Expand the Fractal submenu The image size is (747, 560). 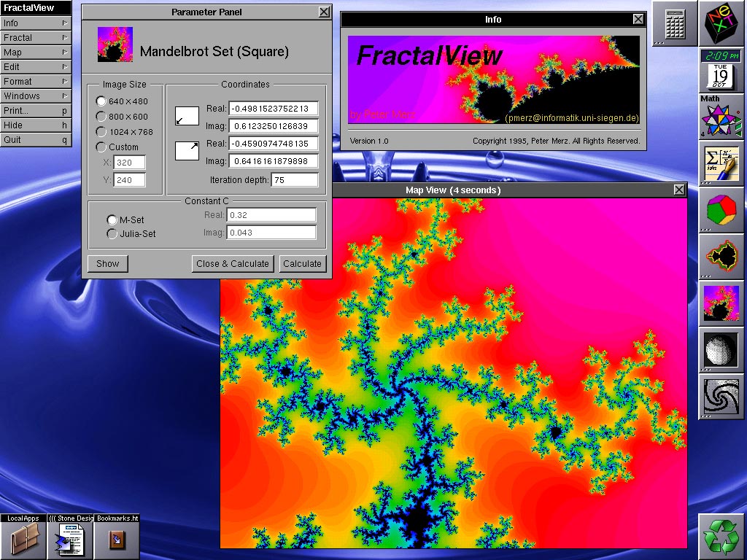click(x=36, y=37)
